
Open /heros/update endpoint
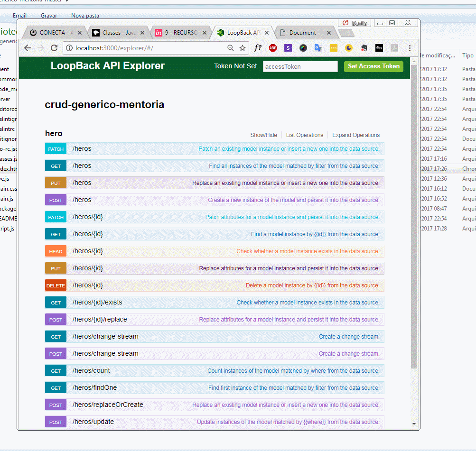tap(93, 422)
